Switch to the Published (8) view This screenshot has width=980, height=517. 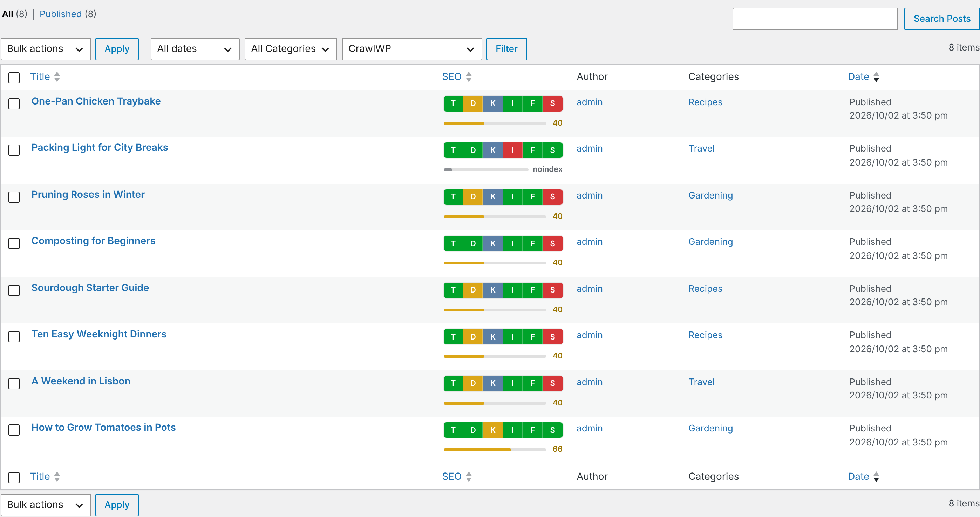(68, 14)
